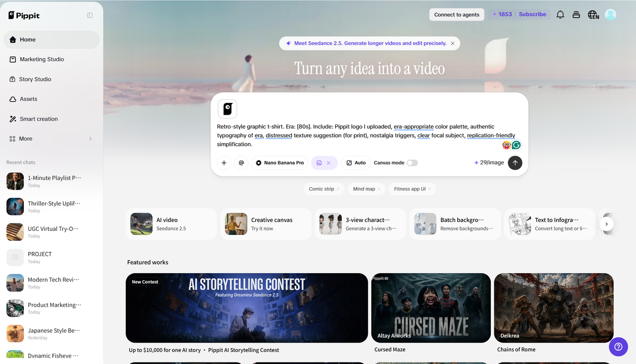
Task: Click the 29/image credit cost label
Action: 489,163
